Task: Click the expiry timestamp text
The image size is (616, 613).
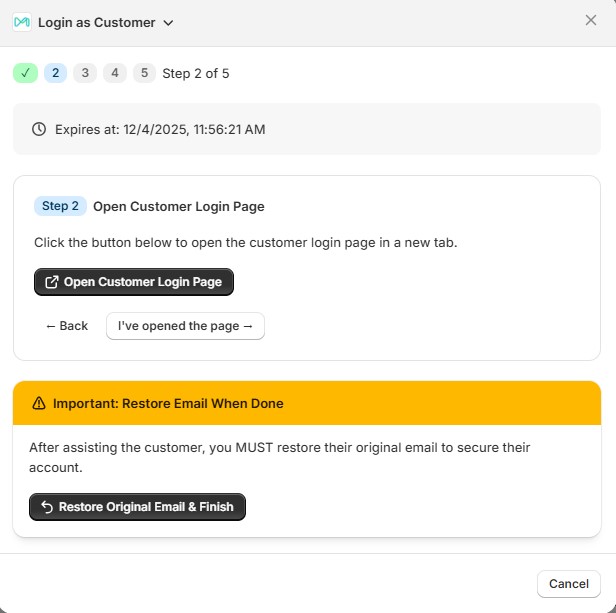Action: tap(160, 129)
